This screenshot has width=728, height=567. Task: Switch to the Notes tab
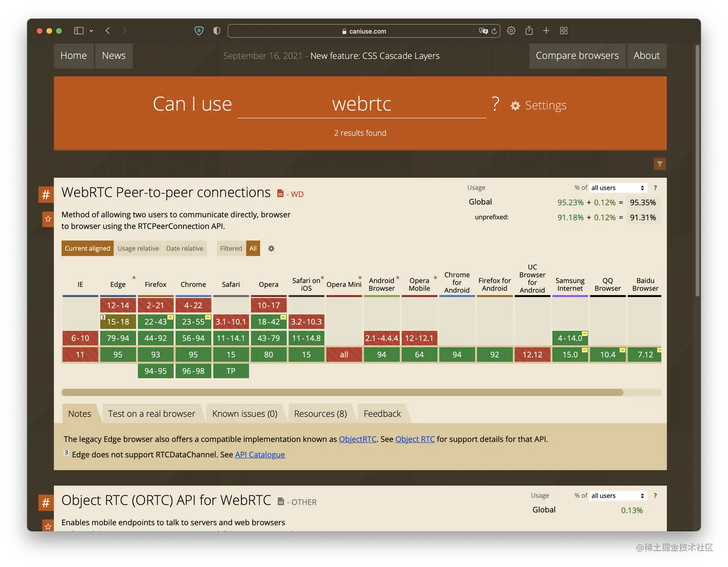(x=79, y=414)
